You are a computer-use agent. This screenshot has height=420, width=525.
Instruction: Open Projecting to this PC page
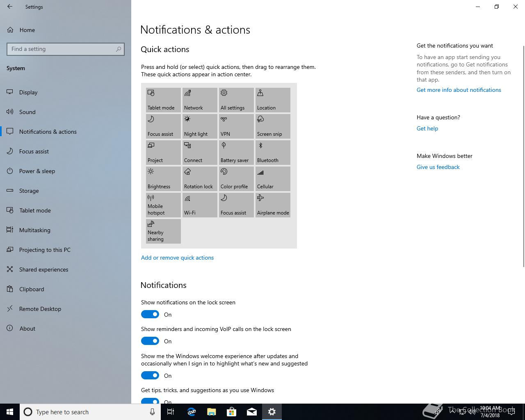[66, 250]
